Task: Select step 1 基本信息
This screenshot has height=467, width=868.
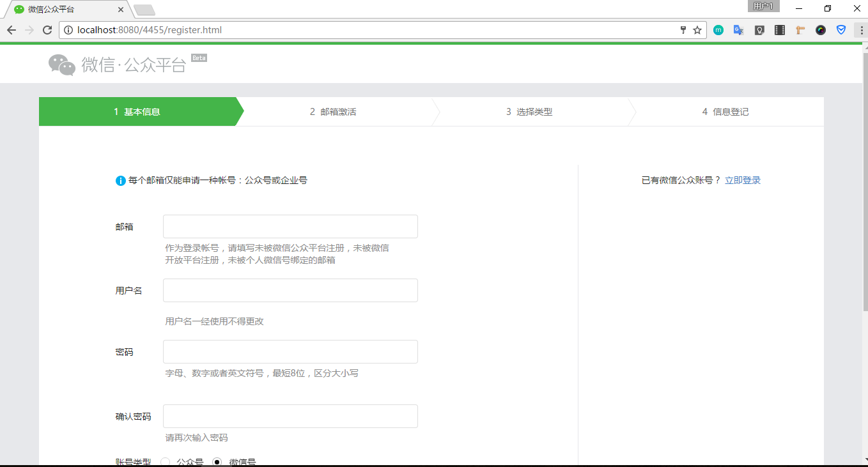Action: [137, 112]
